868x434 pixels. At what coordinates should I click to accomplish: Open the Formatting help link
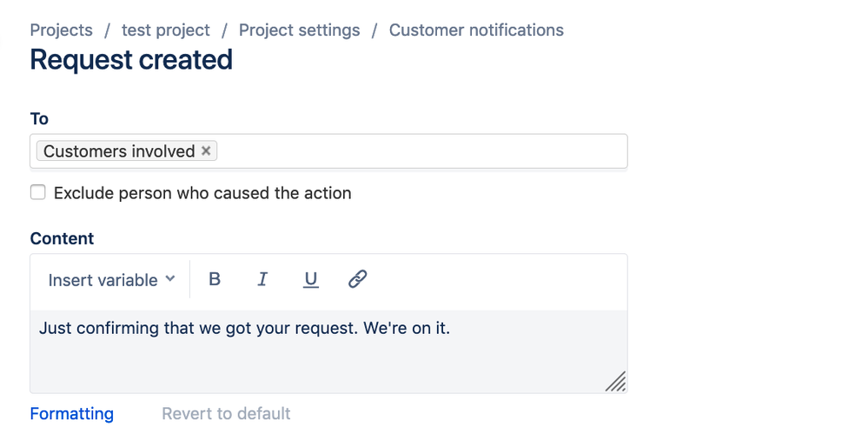(71, 414)
